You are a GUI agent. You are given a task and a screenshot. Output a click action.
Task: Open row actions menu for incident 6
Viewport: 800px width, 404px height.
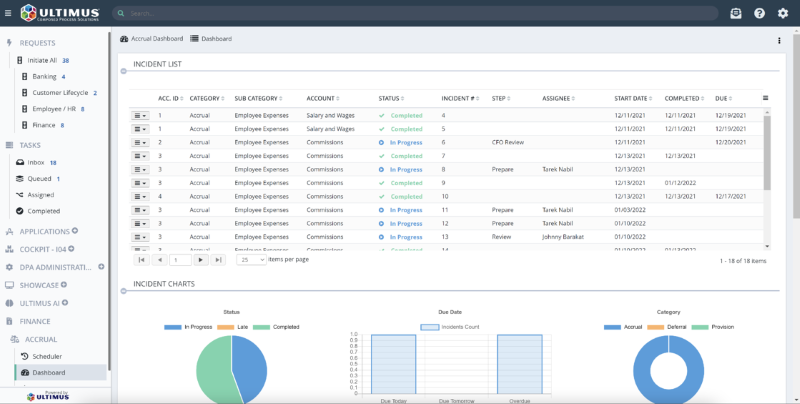click(x=140, y=143)
